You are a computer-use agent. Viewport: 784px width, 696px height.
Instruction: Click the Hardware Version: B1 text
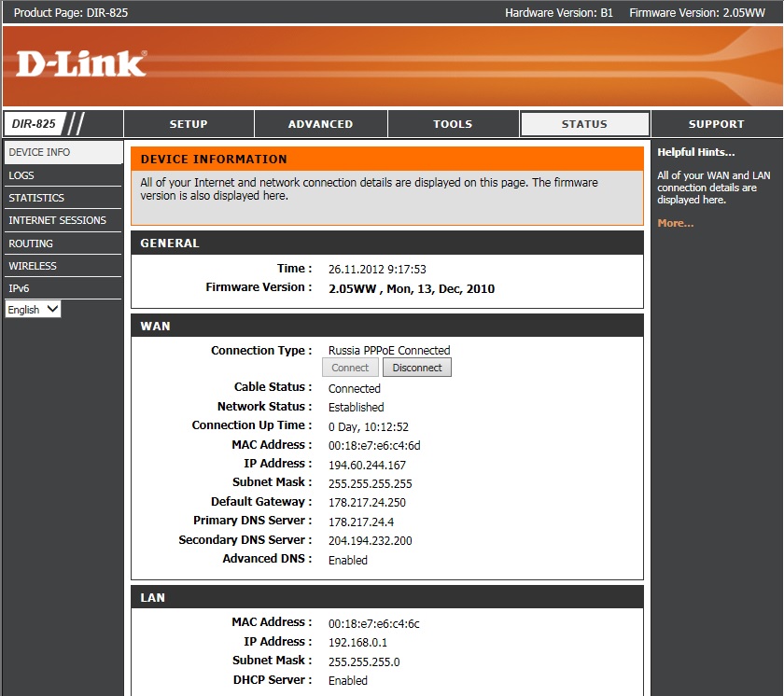558,13
